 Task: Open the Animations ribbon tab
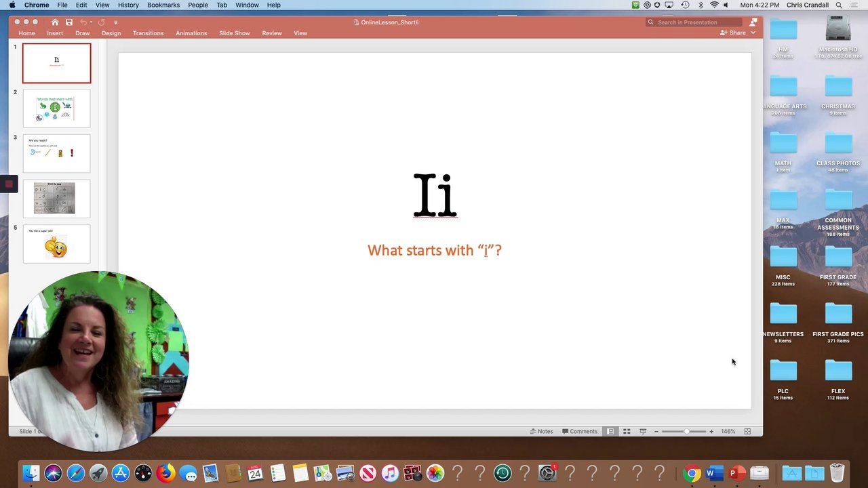pyautogui.click(x=191, y=33)
